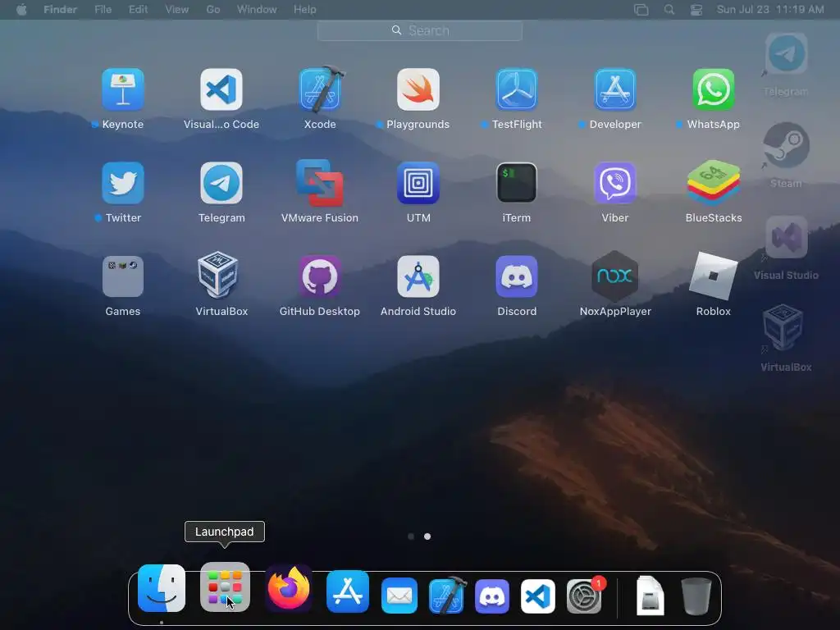Open VMware Fusion
This screenshot has width=840, height=630.
[x=320, y=183]
